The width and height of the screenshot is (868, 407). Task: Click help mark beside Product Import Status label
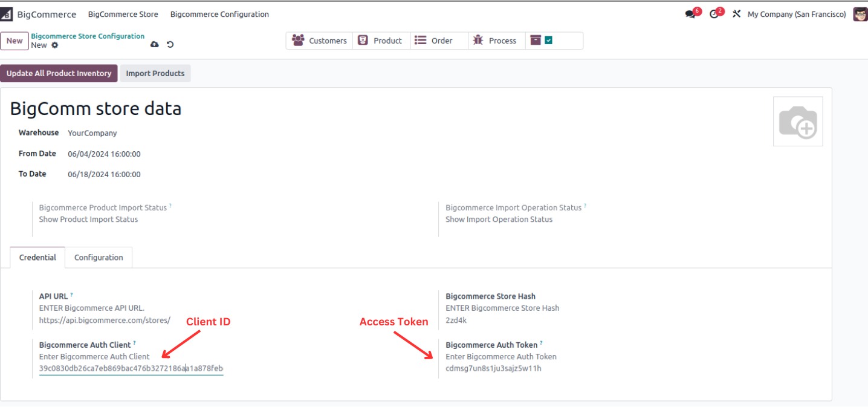[170, 206]
